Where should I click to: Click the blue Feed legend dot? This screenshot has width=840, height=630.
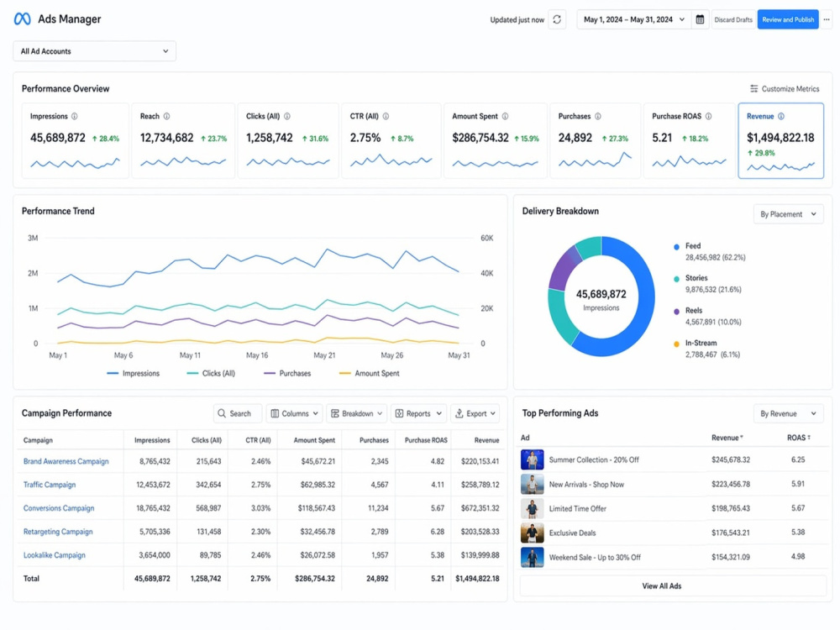[676, 247]
